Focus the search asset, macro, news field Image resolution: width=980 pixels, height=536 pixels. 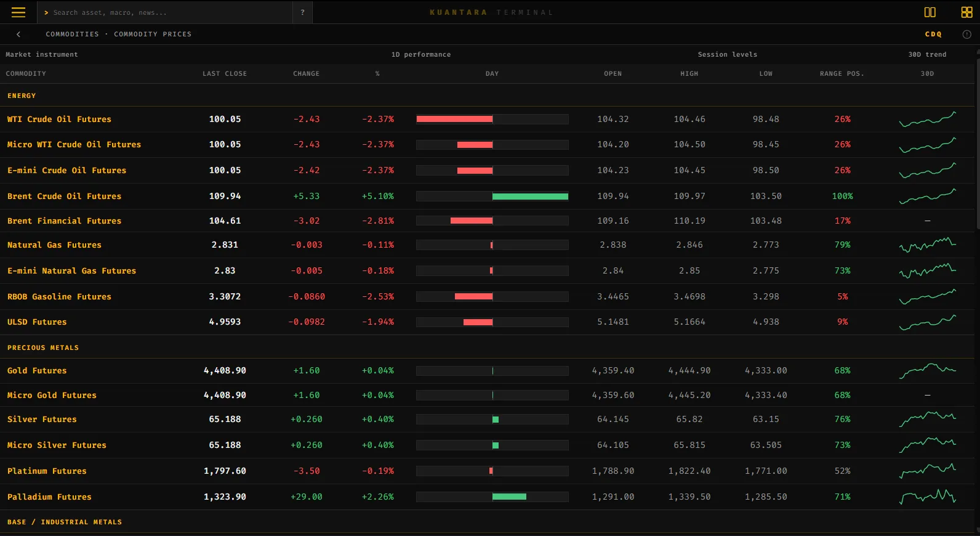click(165, 12)
